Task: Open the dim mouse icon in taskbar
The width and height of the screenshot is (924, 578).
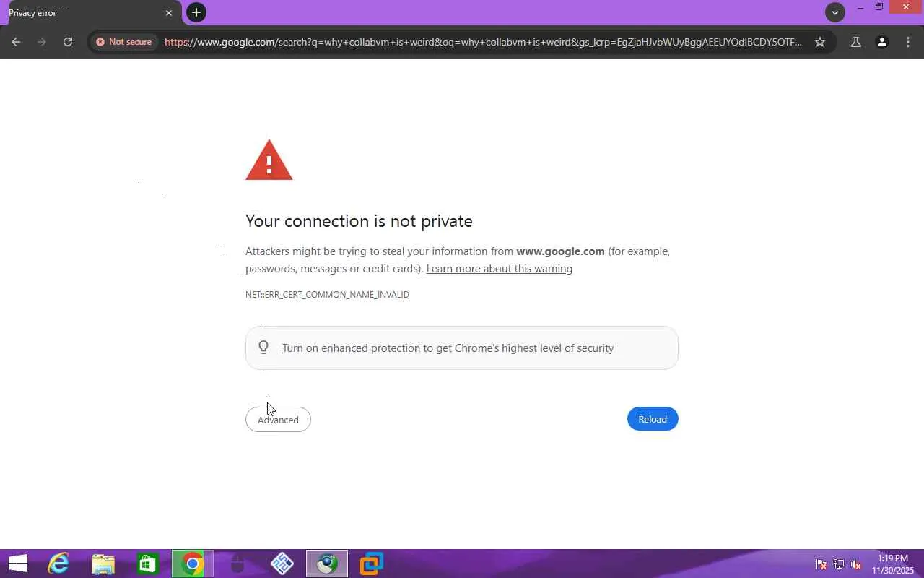Action: coord(237,564)
